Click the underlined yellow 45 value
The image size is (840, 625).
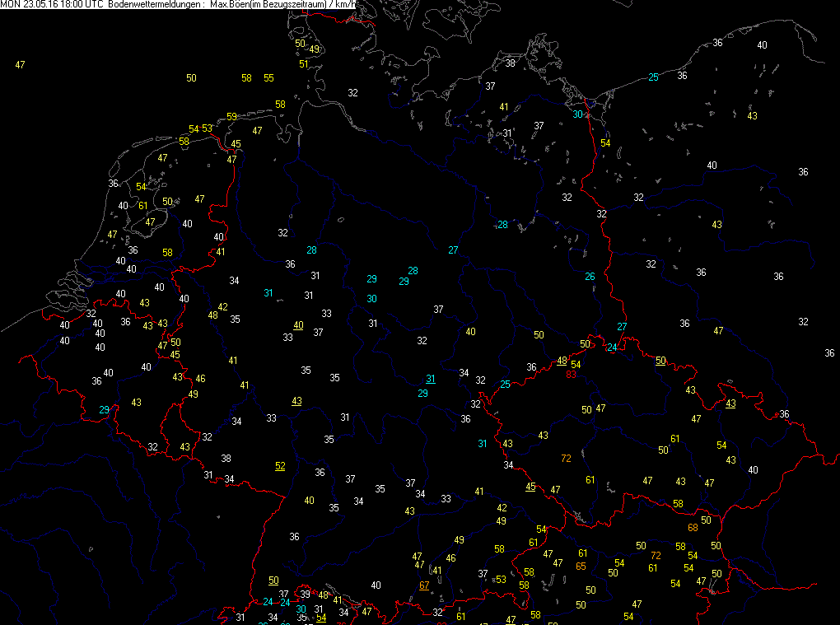point(530,486)
